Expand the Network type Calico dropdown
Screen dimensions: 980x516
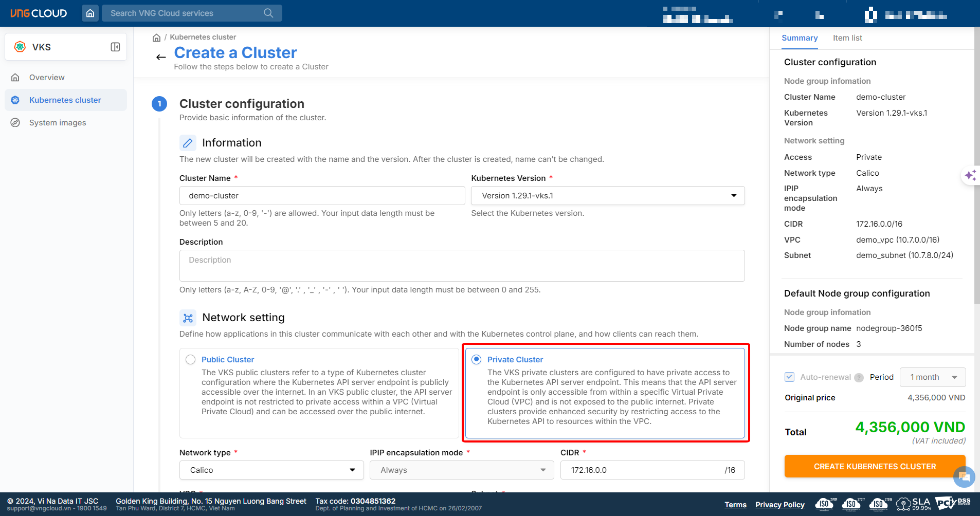tap(271, 470)
